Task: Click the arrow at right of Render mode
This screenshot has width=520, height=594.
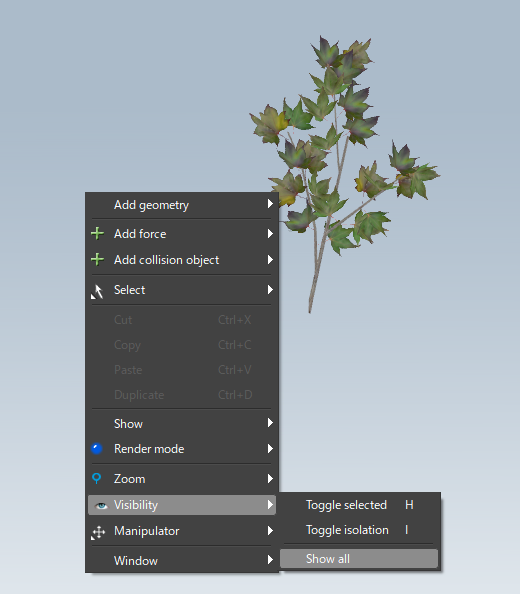Action: pos(270,449)
